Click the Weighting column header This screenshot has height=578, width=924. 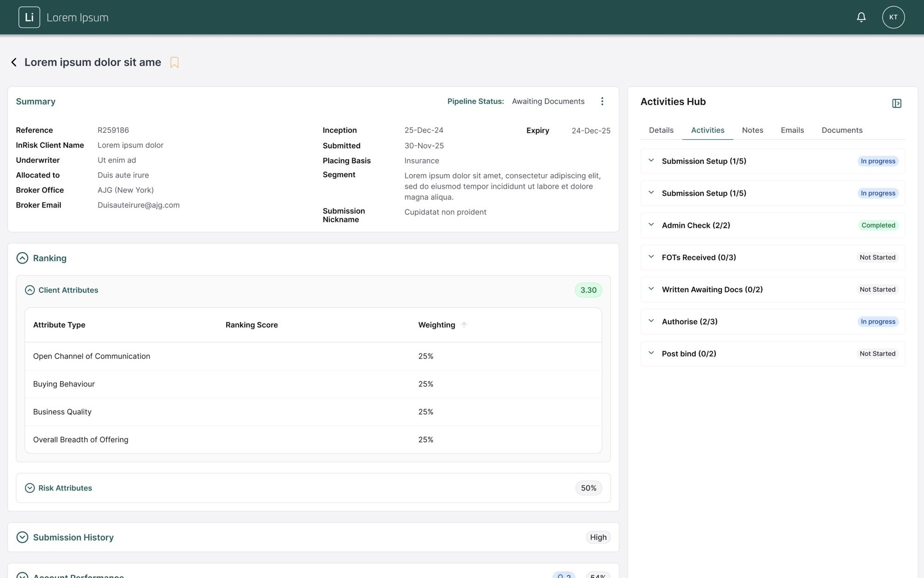pos(437,325)
